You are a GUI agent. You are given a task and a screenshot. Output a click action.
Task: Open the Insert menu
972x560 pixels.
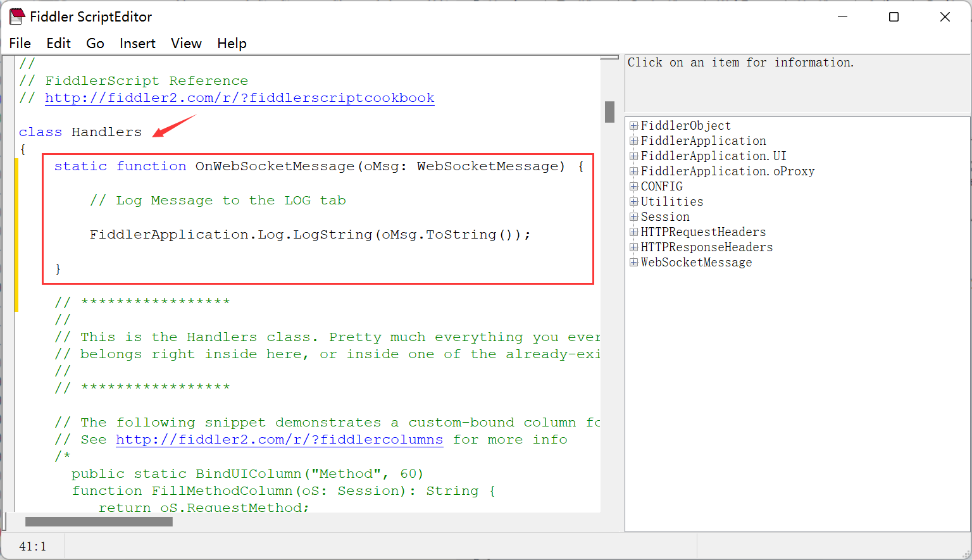coord(137,43)
